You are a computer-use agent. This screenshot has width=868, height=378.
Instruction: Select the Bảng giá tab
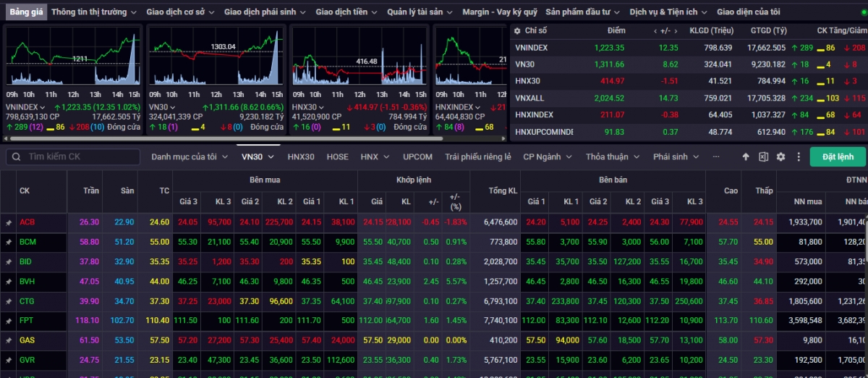coord(26,12)
